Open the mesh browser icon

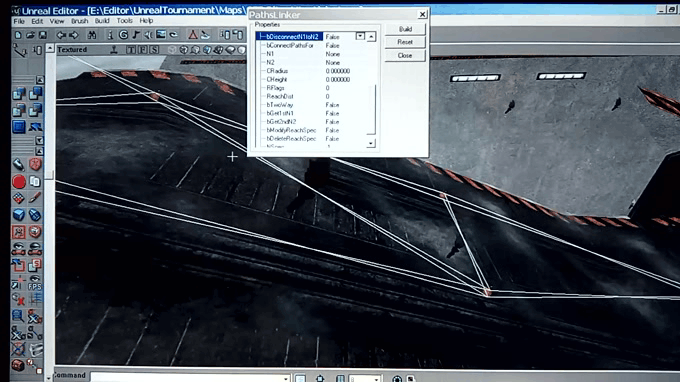[173, 35]
